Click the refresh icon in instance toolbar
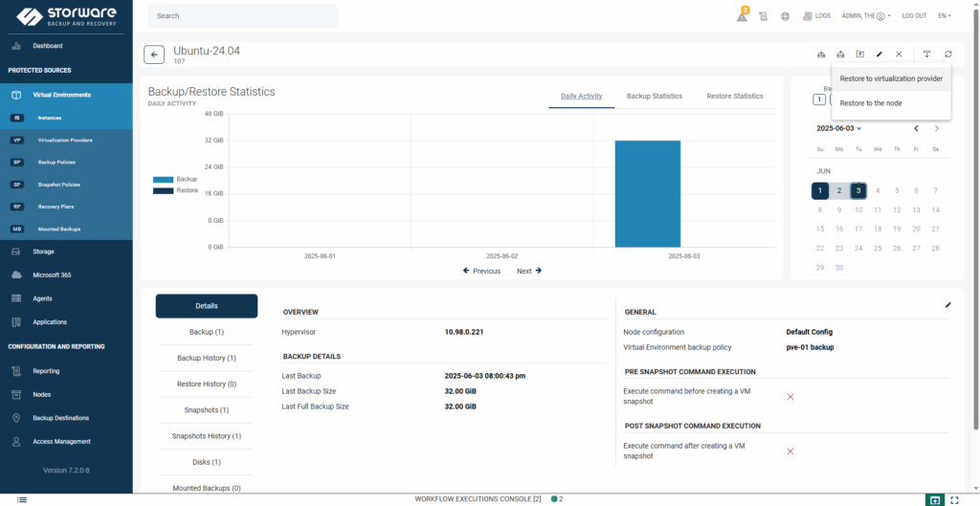980x506 pixels. point(947,55)
